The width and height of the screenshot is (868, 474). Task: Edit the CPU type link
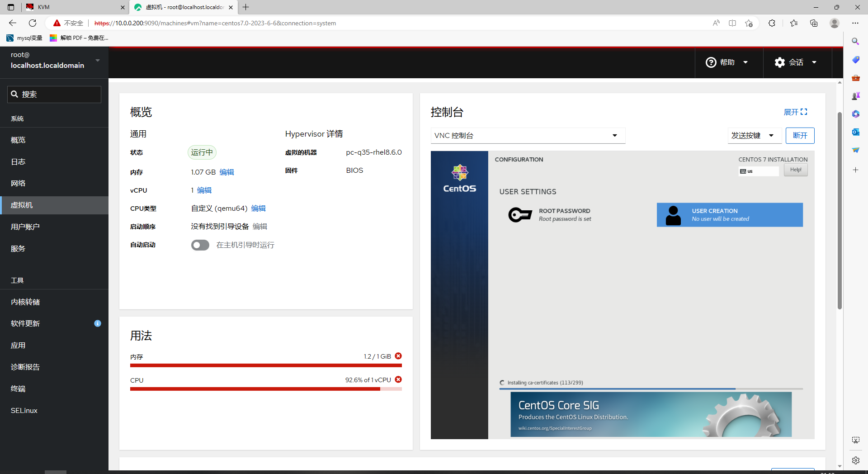point(258,209)
